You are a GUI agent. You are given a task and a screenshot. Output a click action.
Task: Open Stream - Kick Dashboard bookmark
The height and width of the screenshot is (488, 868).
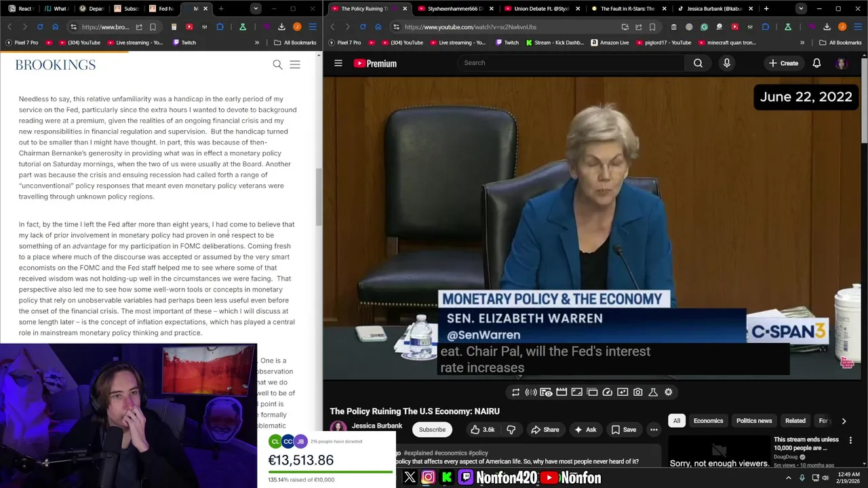[x=555, y=43]
